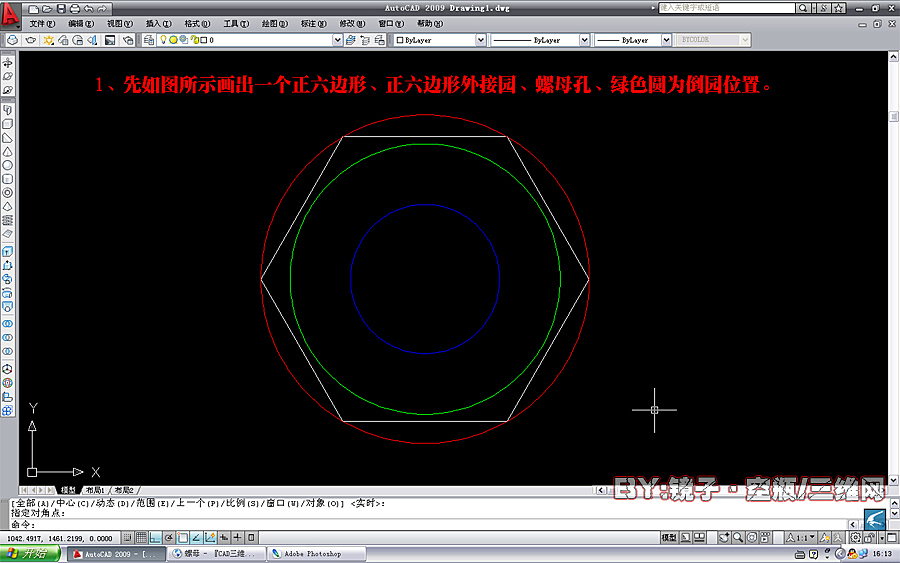Click the keyword search input field
The image size is (900, 563).
pos(727,8)
